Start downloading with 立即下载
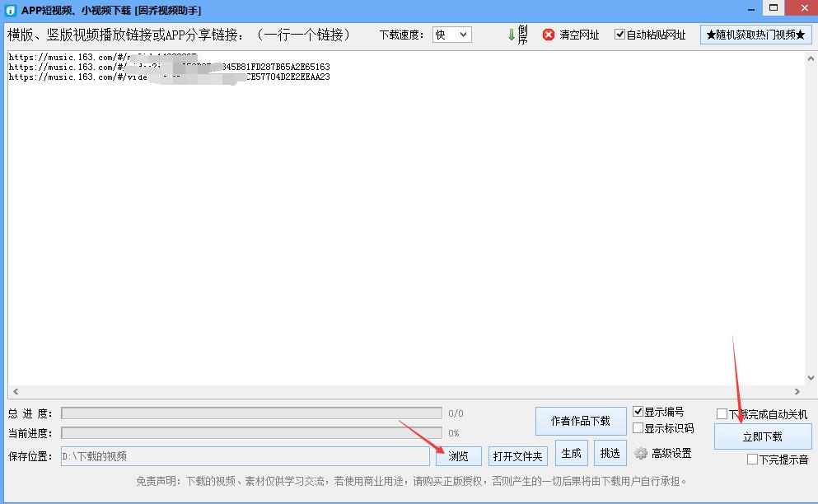Image resolution: width=818 pixels, height=504 pixels. tap(762, 436)
